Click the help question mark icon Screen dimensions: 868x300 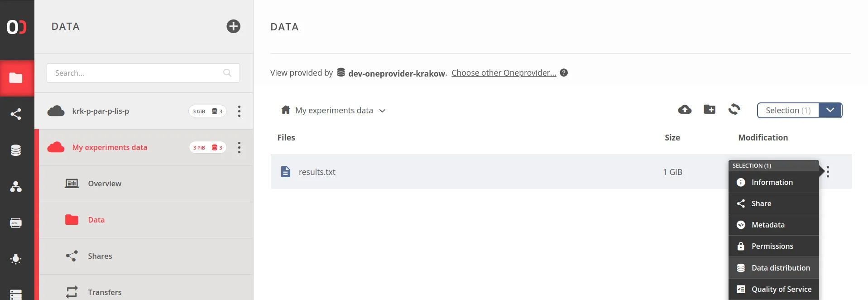pyautogui.click(x=564, y=73)
